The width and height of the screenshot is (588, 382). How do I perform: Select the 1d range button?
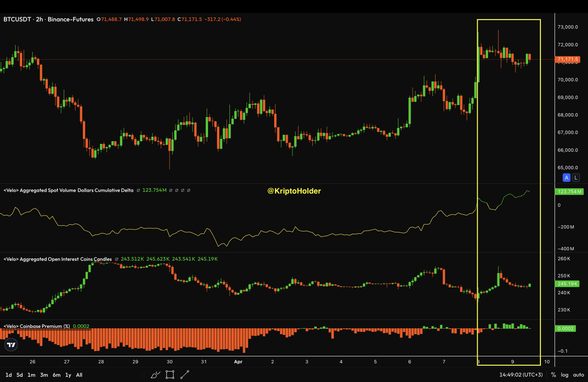(x=8, y=375)
